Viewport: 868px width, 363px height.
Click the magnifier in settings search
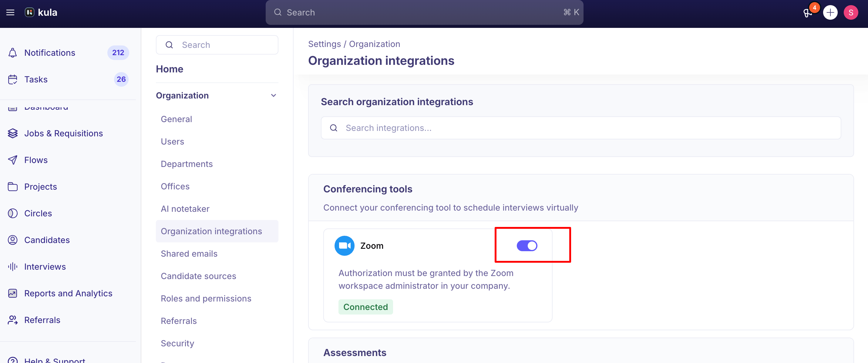169,45
